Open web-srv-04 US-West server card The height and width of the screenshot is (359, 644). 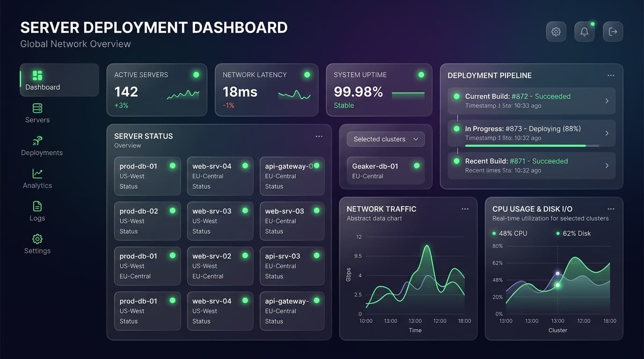pyautogui.click(x=220, y=311)
